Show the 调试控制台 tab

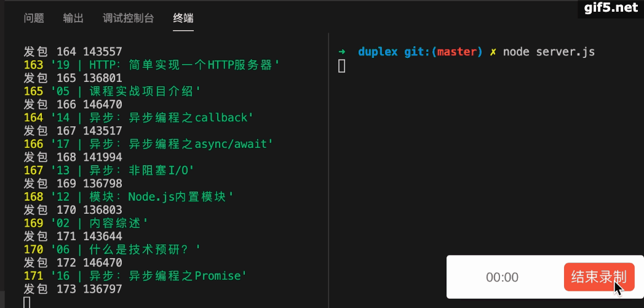[128, 18]
